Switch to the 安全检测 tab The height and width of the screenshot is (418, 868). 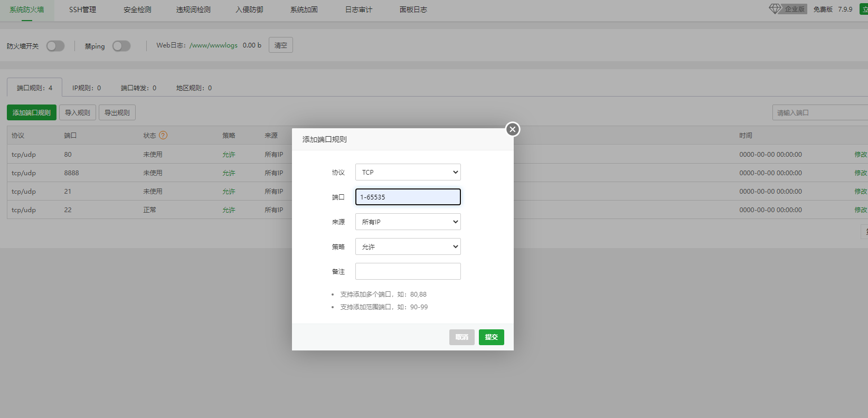[137, 9]
